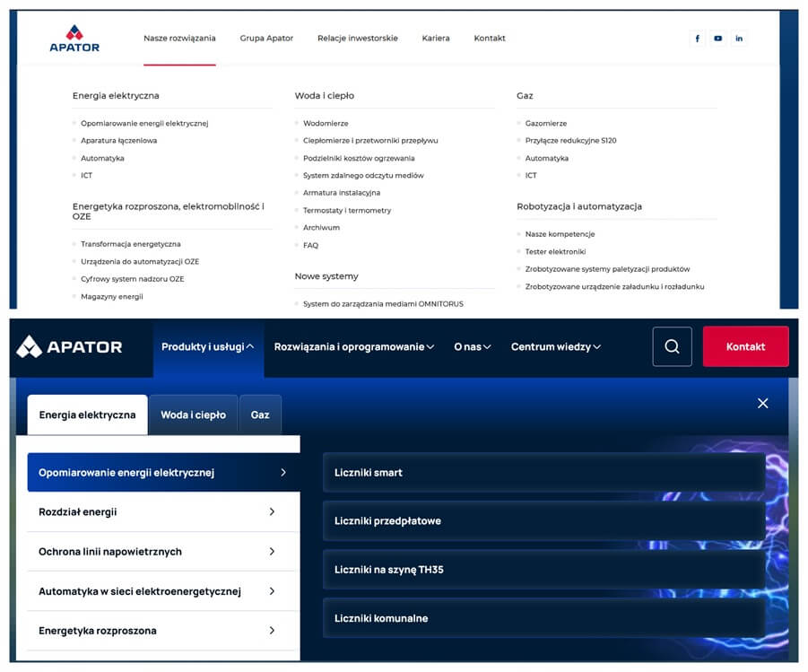Open Apator logo in top white header
The height and width of the screenshot is (672, 808).
pos(74,39)
